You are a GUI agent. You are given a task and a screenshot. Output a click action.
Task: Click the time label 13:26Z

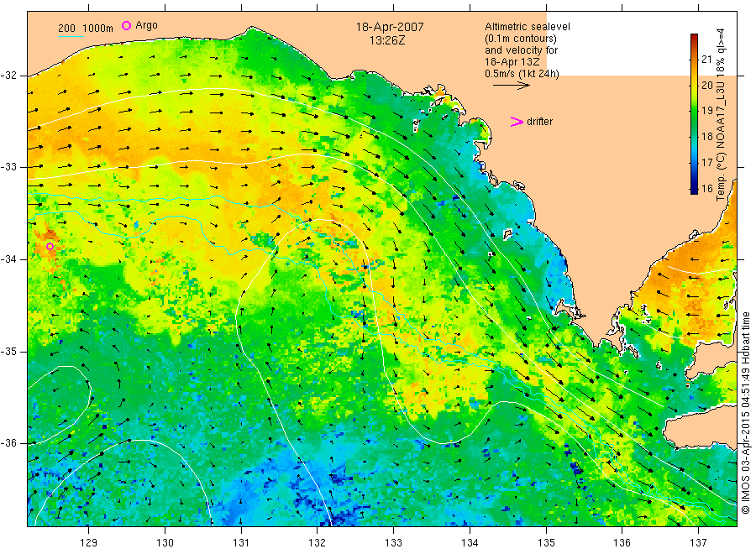click(387, 40)
